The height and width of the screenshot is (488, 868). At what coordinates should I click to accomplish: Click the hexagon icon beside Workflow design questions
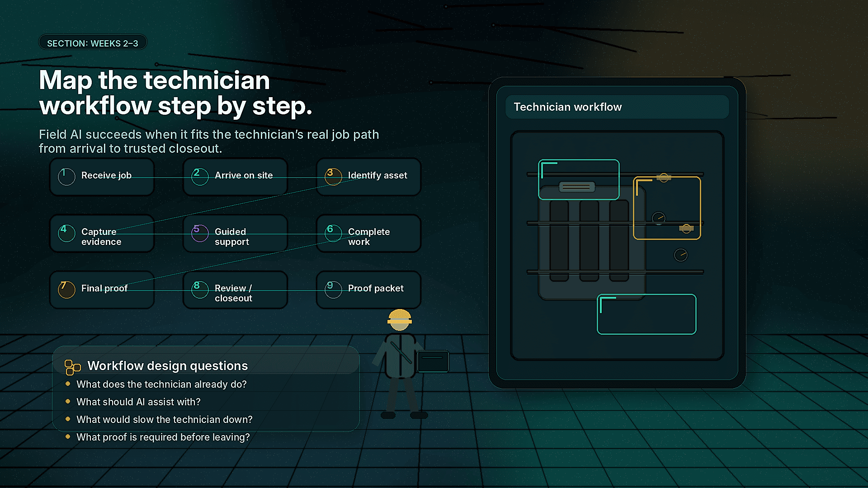72,367
